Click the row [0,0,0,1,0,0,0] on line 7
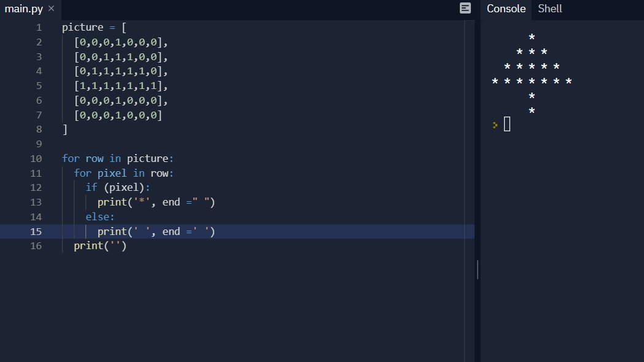 click(x=118, y=115)
